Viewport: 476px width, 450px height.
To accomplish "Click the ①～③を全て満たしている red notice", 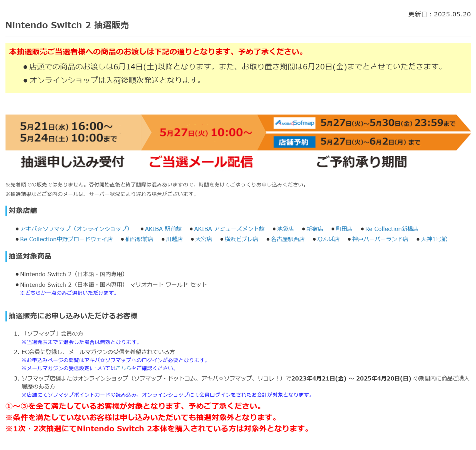I will tap(134, 406).
